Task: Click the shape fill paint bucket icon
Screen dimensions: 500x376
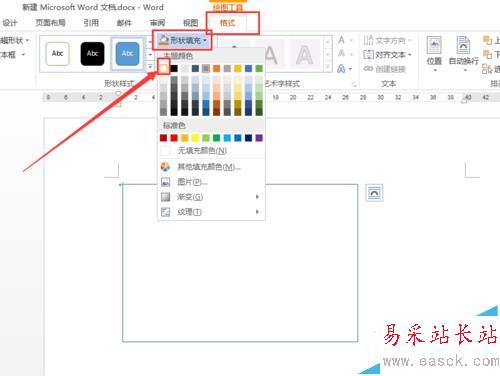Action: click(164, 40)
